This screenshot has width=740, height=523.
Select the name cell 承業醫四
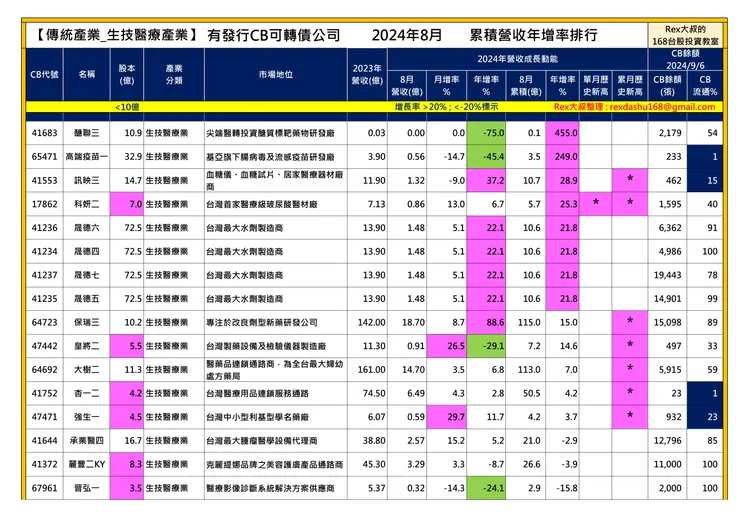[87, 440]
